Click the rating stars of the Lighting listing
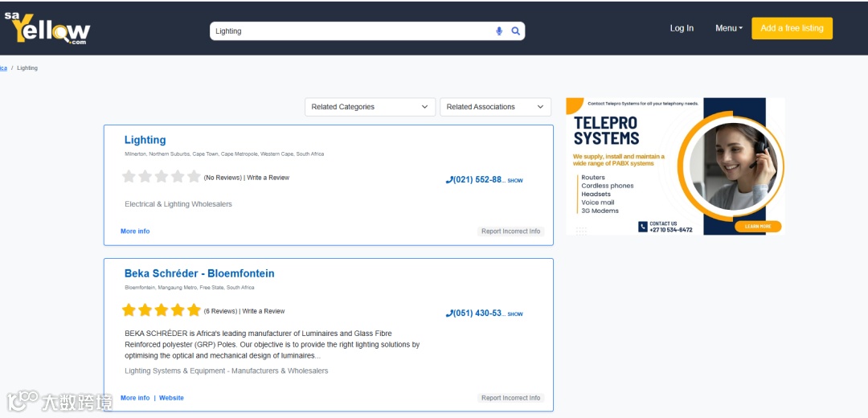Image resolution: width=868 pixels, height=418 pixels. [161, 177]
